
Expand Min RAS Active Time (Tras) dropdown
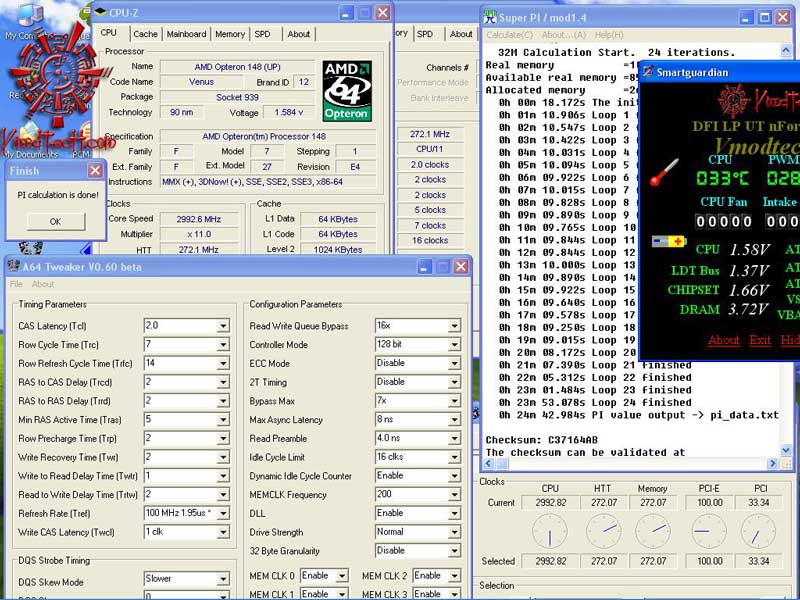click(223, 420)
